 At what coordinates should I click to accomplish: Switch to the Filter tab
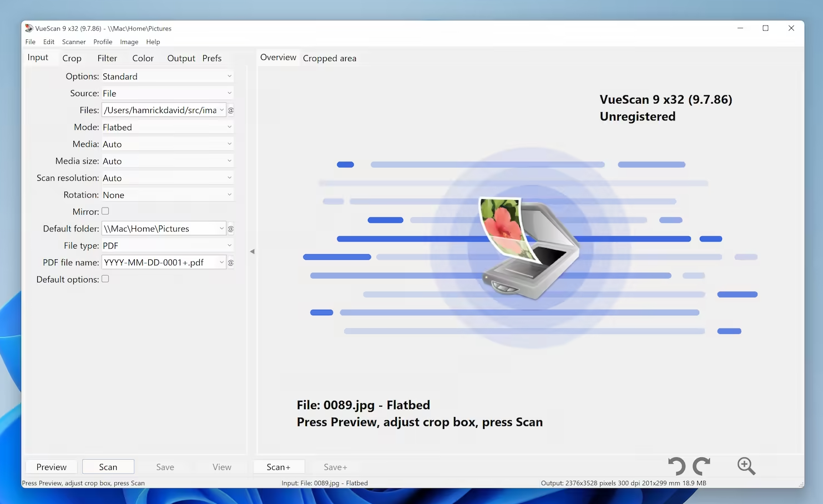[x=107, y=58]
